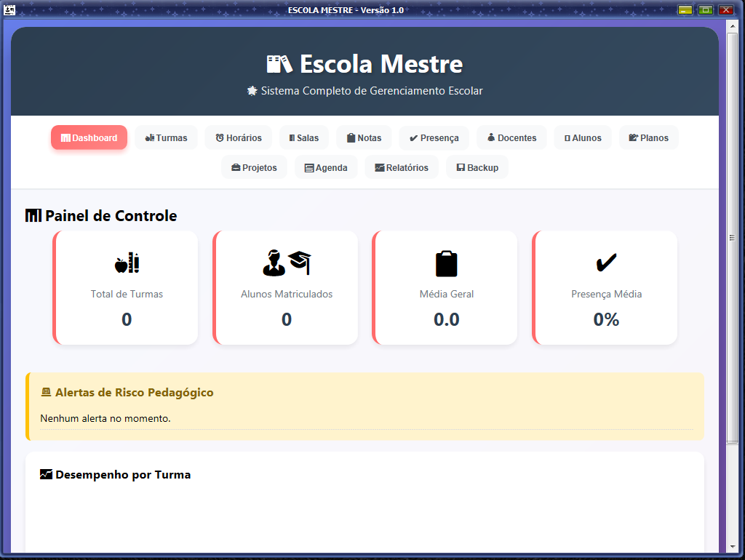This screenshot has width=745, height=560.
Task: Click the student graduation cap icon
Action: click(x=287, y=263)
